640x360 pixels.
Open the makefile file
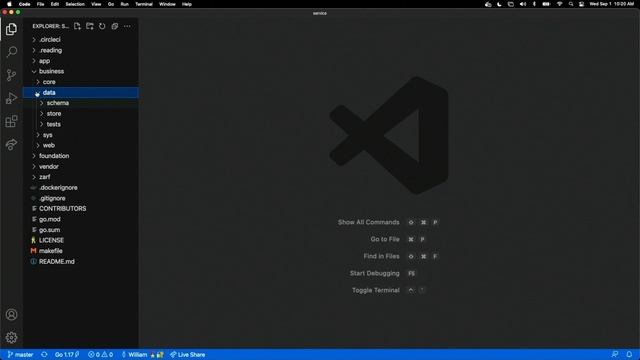coord(81,251)
